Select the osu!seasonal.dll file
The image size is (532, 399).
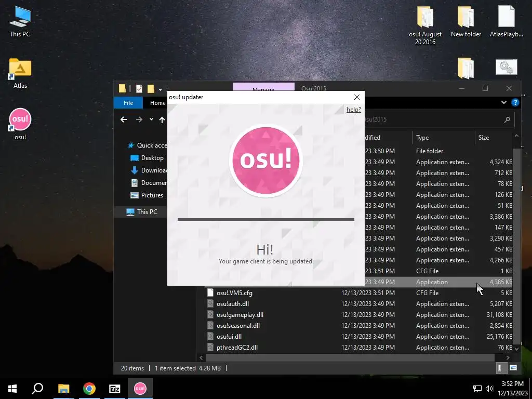pyautogui.click(x=238, y=325)
